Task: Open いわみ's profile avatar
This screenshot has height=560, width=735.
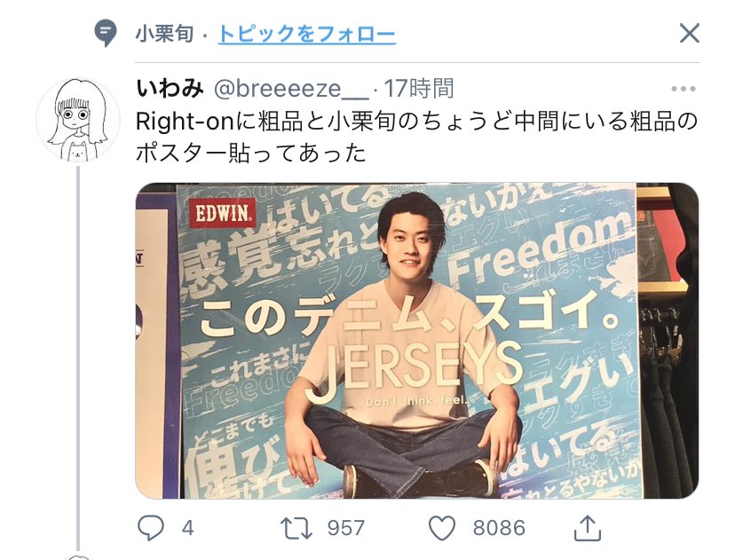Action: click(78, 120)
